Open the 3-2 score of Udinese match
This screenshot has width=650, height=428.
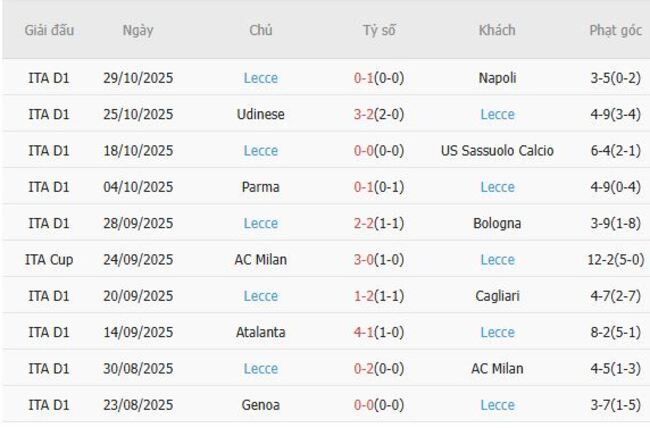point(367,114)
